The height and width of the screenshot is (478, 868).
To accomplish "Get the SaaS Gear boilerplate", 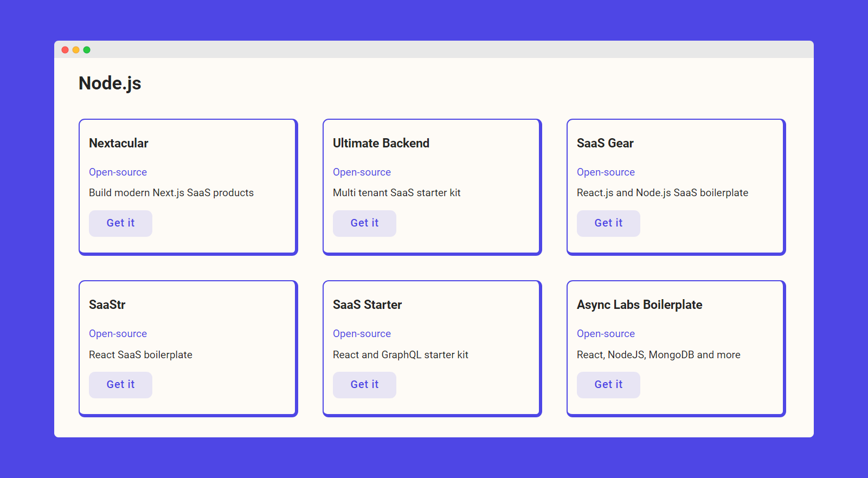I will [x=608, y=223].
